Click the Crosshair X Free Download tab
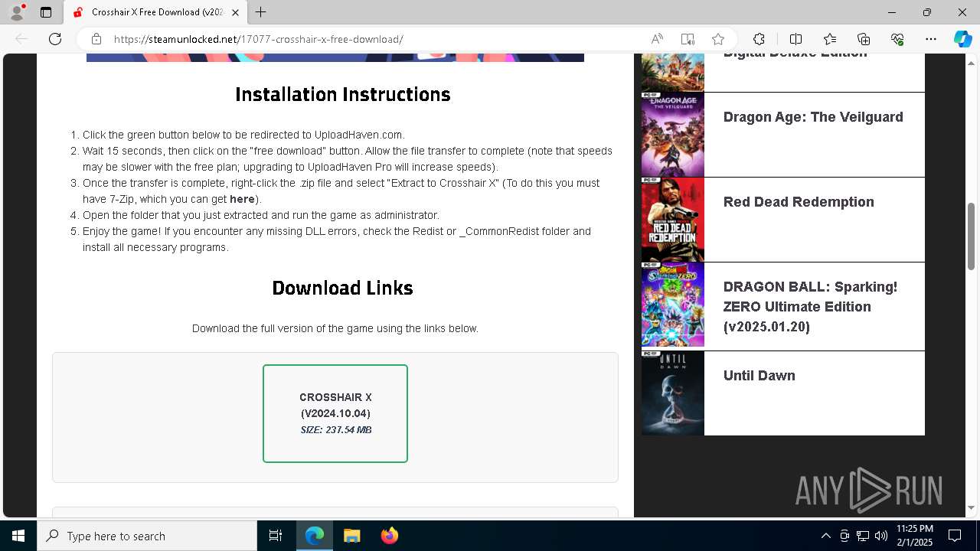980x551 pixels. point(156,12)
